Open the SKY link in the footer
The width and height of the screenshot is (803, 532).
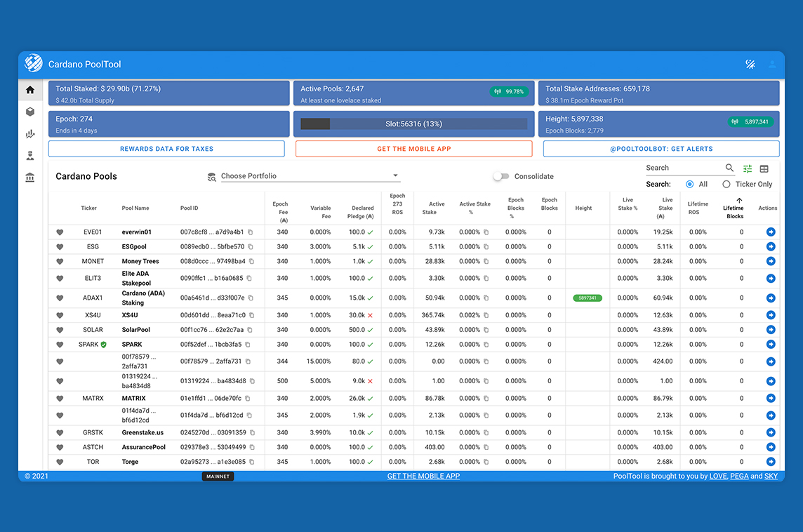click(x=771, y=476)
